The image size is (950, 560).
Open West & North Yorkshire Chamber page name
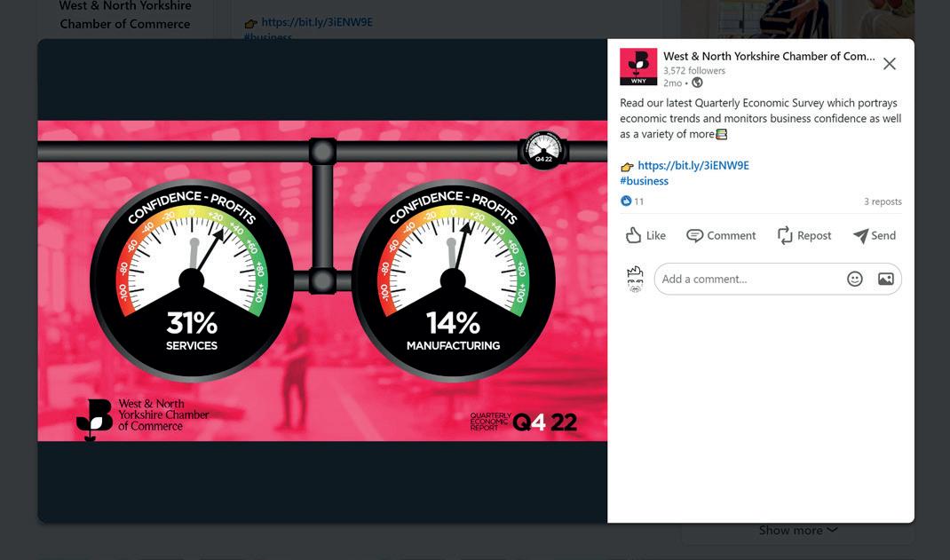pyautogui.click(x=769, y=56)
